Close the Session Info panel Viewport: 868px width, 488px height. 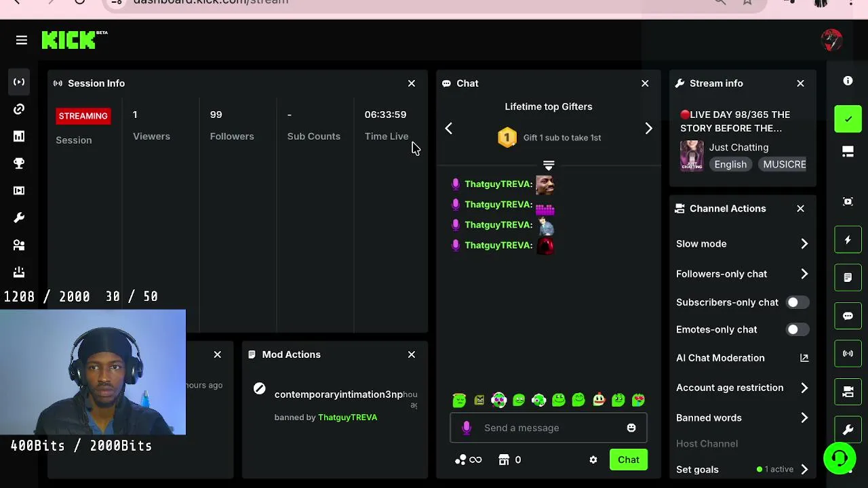coord(412,83)
